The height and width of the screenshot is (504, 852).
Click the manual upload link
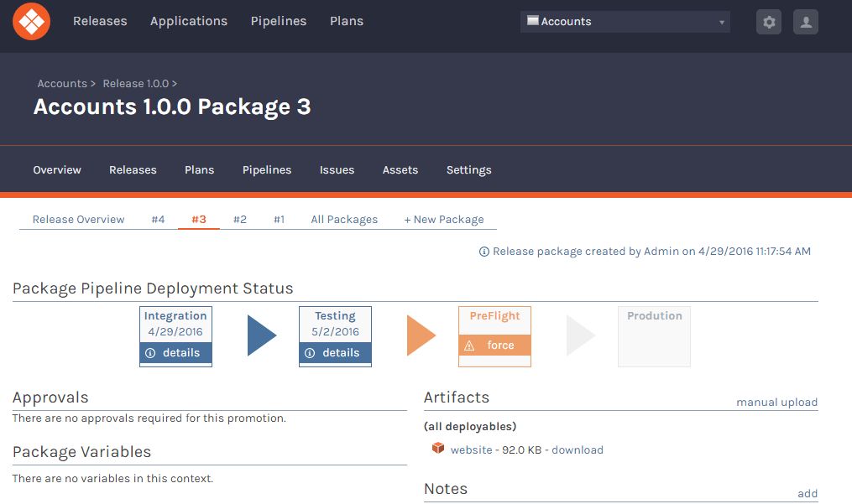pos(776,402)
